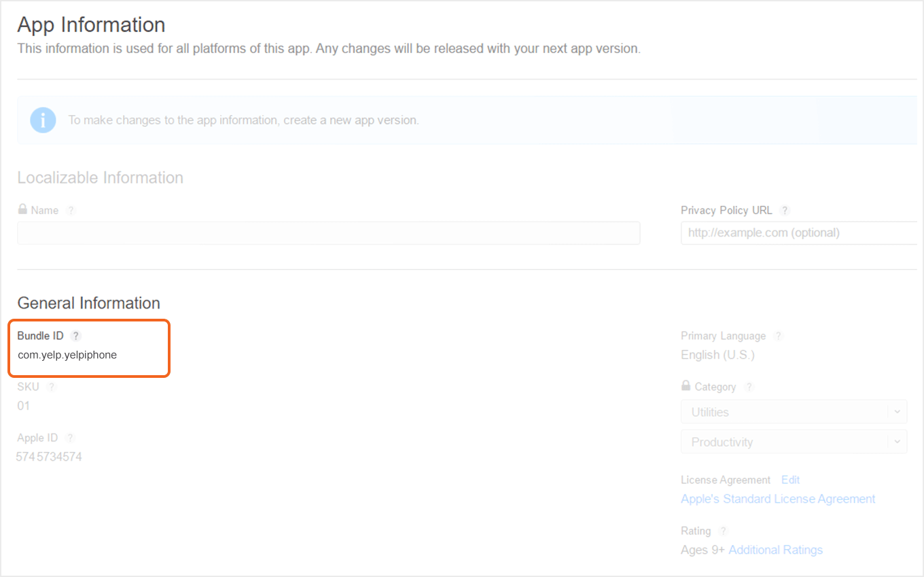The image size is (924, 577).
Task: Click the Edit link for License Agreement
Action: (790, 480)
